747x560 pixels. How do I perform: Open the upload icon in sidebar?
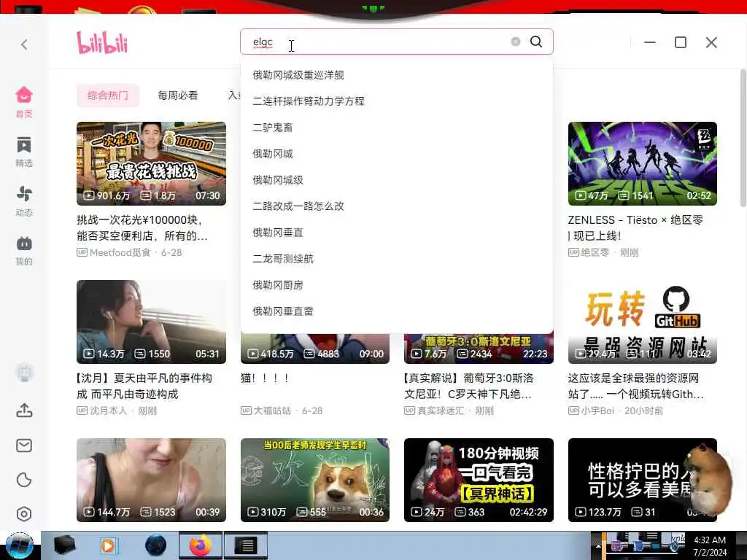coord(24,410)
